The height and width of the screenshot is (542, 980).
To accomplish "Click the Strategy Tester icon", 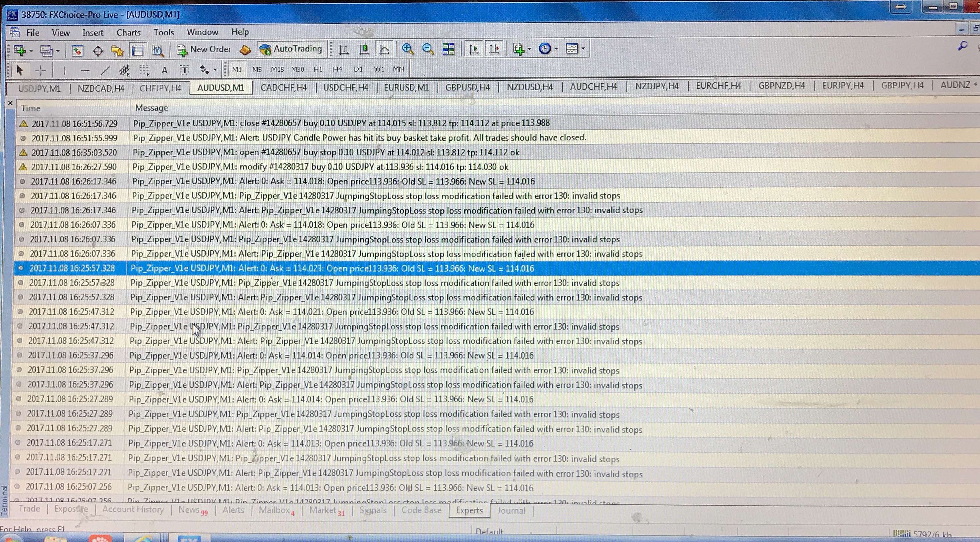I will [x=157, y=50].
